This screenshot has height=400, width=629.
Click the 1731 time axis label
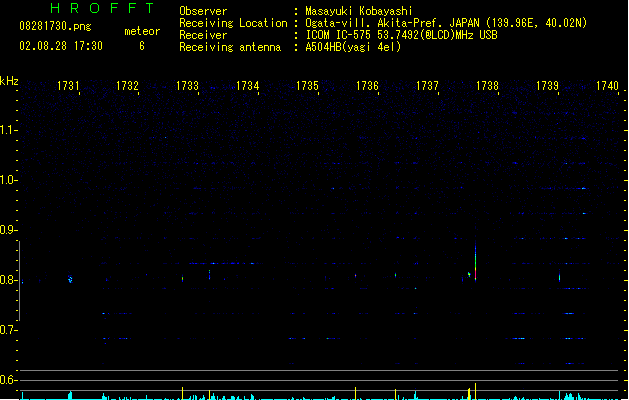pyautogui.click(x=68, y=86)
